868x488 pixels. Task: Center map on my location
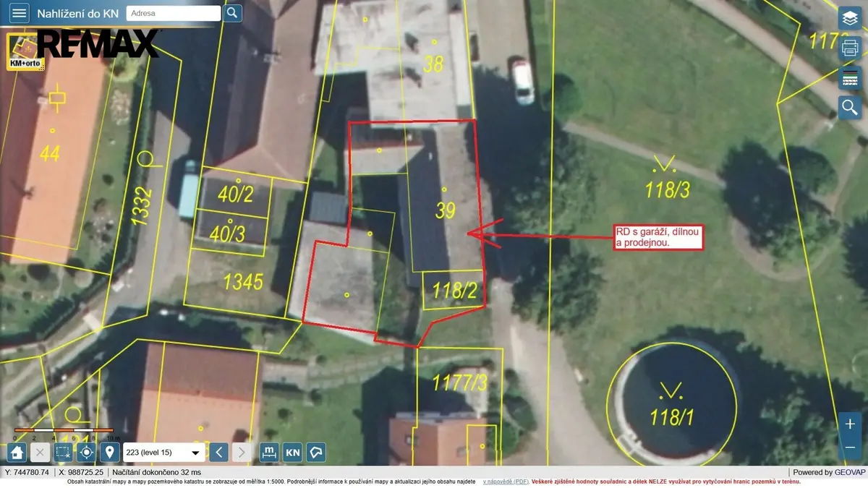(x=86, y=453)
